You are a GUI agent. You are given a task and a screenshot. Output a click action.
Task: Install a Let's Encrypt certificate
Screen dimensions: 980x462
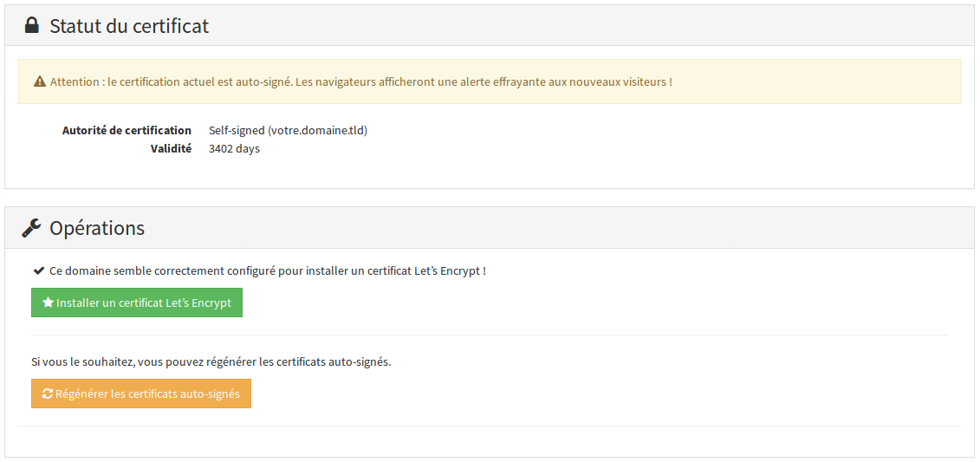pyautogui.click(x=137, y=303)
